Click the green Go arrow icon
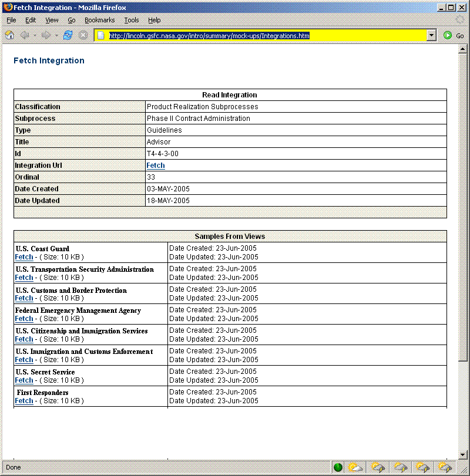Viewport: 470px width, 476px height. click(448, 35)
